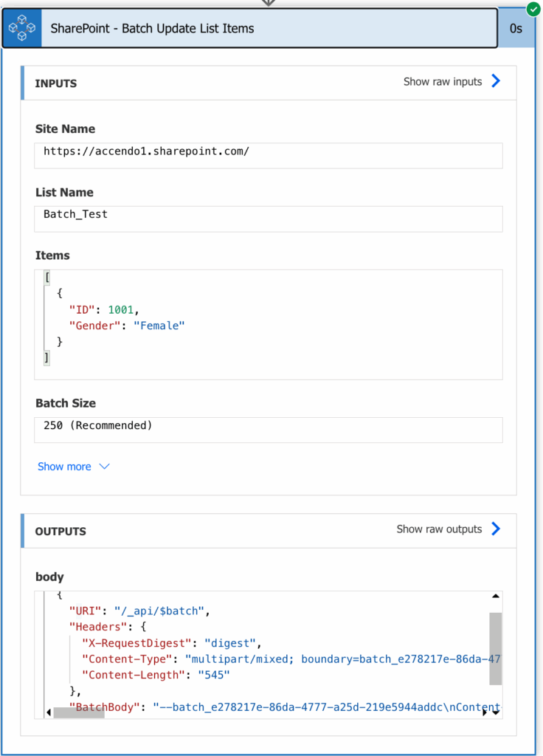Click the horizontal scrollbar thumb in body
This screenshot has width=543, height=756.
coord(79,712)
